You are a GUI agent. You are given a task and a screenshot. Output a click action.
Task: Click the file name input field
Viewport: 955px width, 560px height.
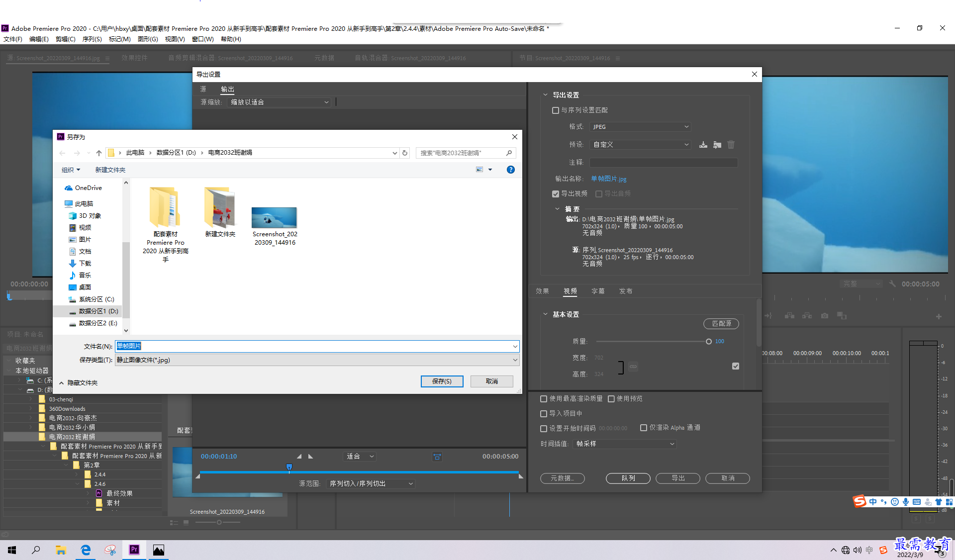317,346
